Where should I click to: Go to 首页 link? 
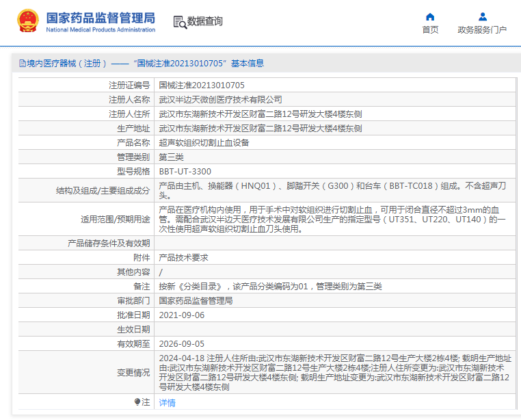tap(430, 30)
